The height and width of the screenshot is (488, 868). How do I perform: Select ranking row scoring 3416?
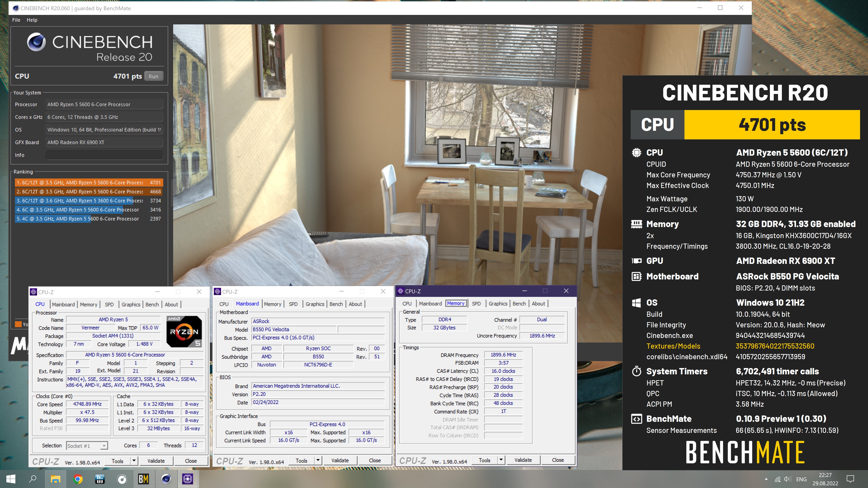[89, 210]
